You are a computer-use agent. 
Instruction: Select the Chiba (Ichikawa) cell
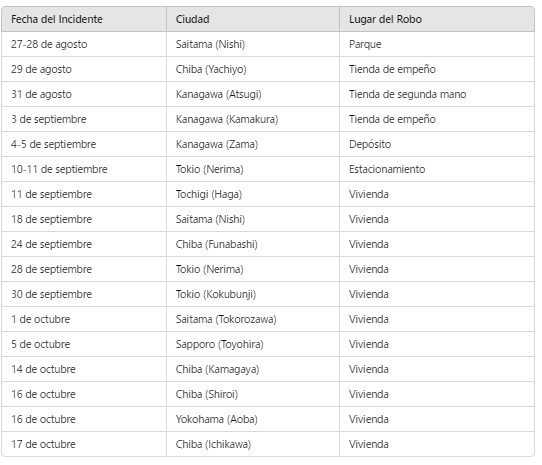tap(253, 444)
